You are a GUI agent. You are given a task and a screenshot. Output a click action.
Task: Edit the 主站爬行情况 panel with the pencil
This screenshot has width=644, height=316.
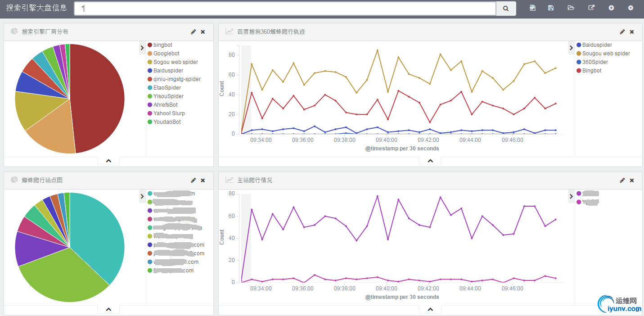pos(622,180)
